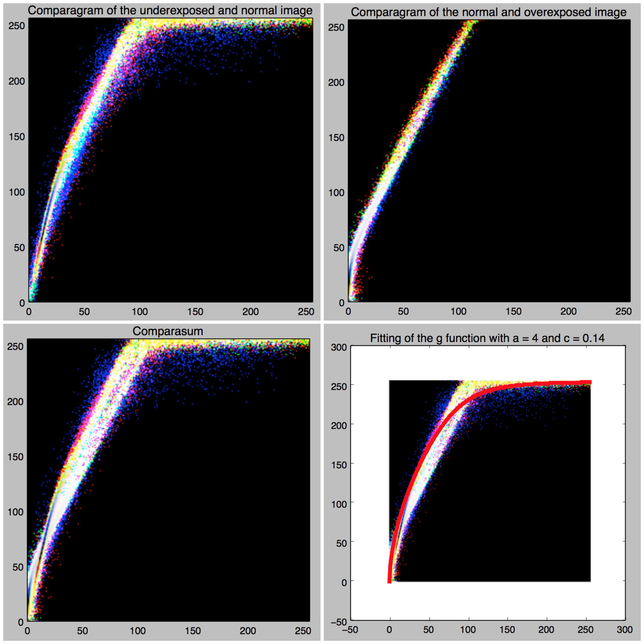Click the Comparasum plot title
644x644 pixels.
click(168, 331)
